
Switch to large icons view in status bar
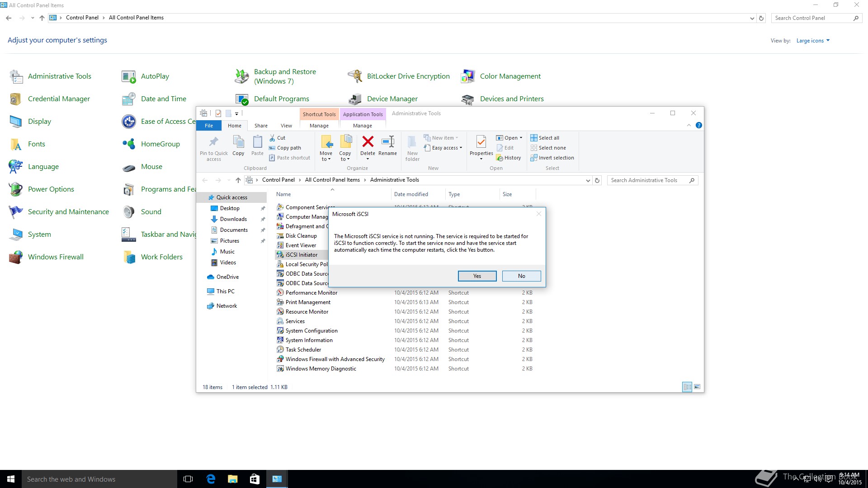(697, 387)
